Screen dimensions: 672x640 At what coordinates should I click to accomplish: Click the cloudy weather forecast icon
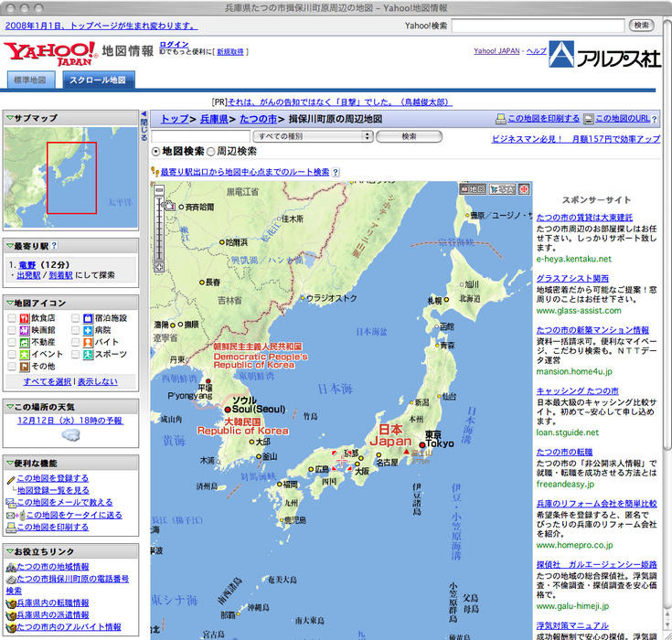pos(70,436)
